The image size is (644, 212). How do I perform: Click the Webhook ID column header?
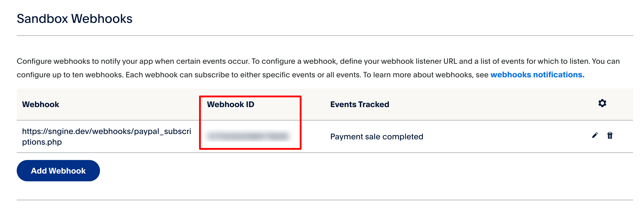coord(230,104)
